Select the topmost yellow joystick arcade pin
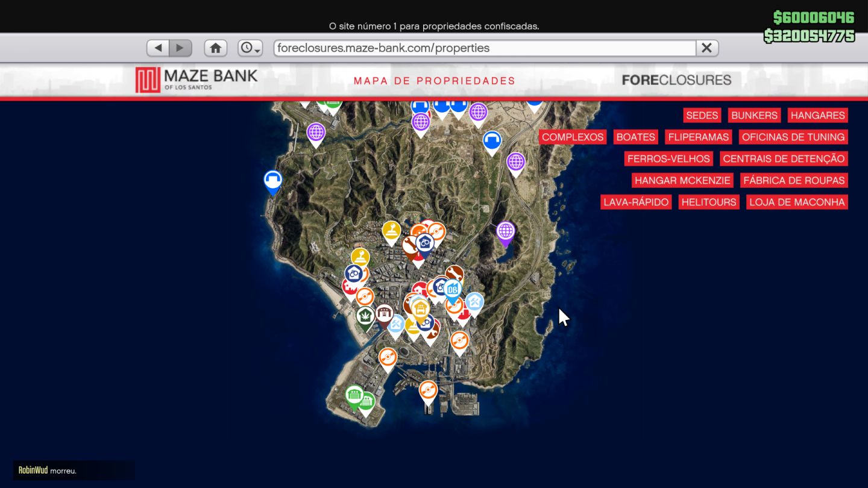This screenshot has width=868, height=488. (x=391, y=231)
